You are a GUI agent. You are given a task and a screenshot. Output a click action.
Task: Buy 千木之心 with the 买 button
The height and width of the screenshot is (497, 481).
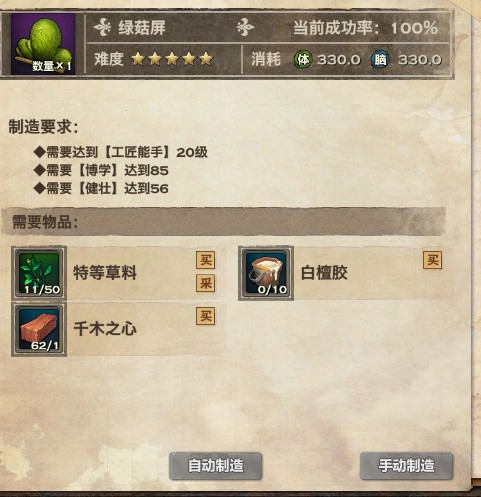click(205, 316)
